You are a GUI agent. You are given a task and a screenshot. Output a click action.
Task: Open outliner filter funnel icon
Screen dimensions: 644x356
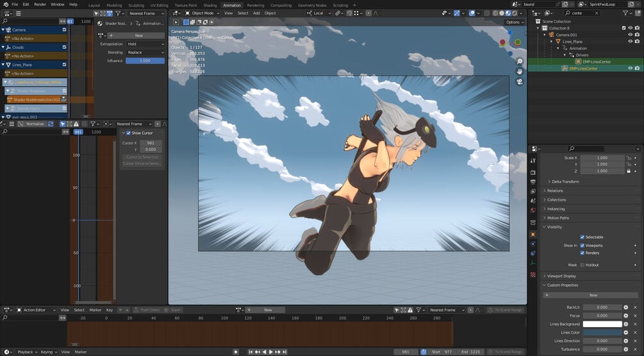point(626,13)
